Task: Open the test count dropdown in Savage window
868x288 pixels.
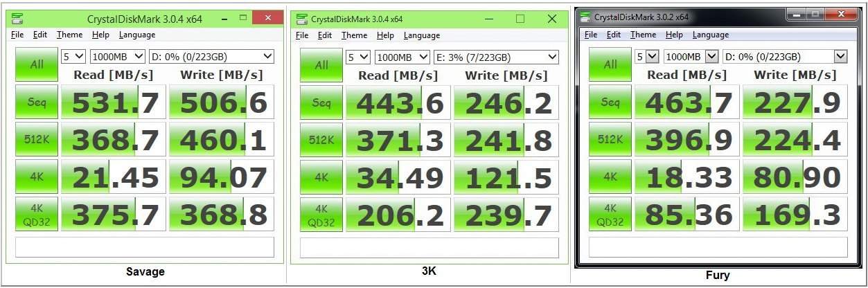Action: (73, 56)
